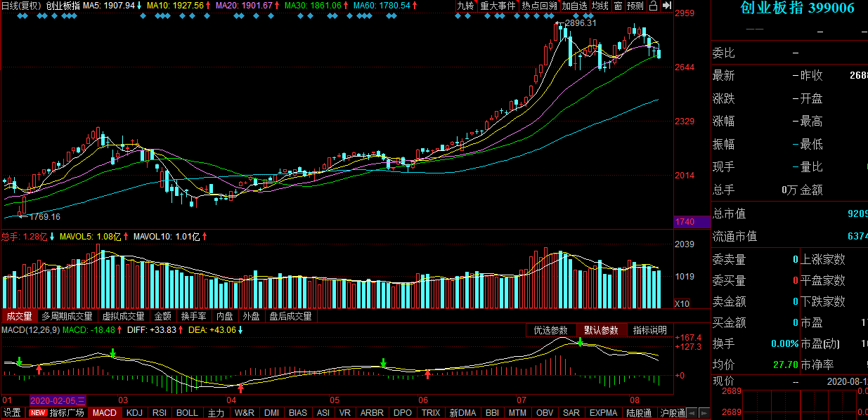Click the 热点回溯 hotspot review button
Image resolution: width=868 pixels, height=420 pixels.
[539, 6]
